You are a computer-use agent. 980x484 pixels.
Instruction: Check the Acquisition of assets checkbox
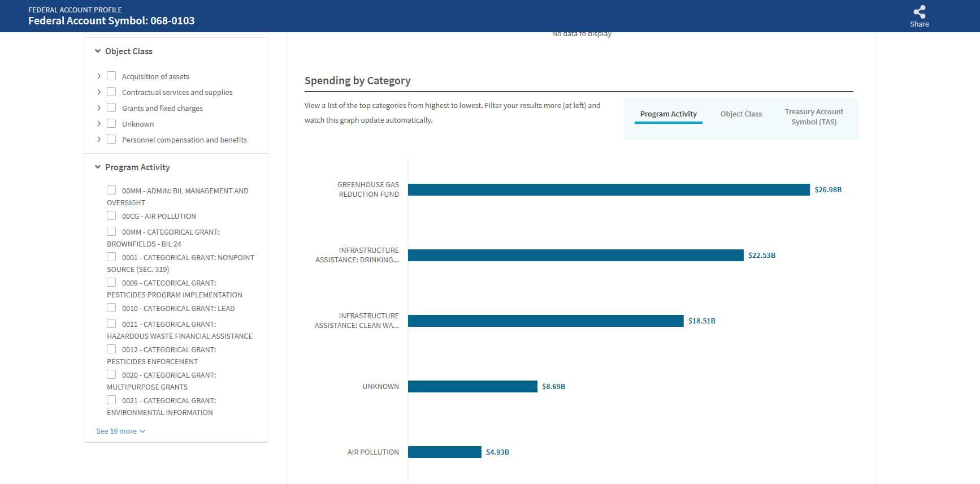click(x=111, y=76)
